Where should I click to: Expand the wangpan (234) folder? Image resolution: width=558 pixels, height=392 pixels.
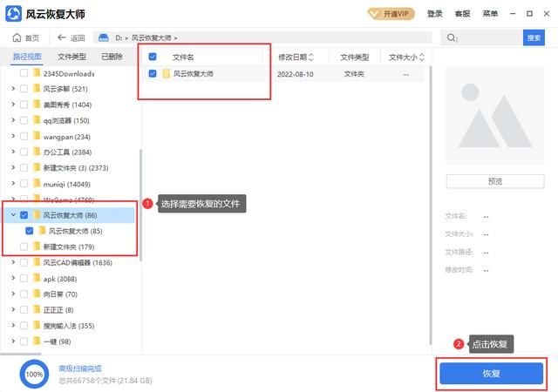pyautogui.click(x=13, y=136)
